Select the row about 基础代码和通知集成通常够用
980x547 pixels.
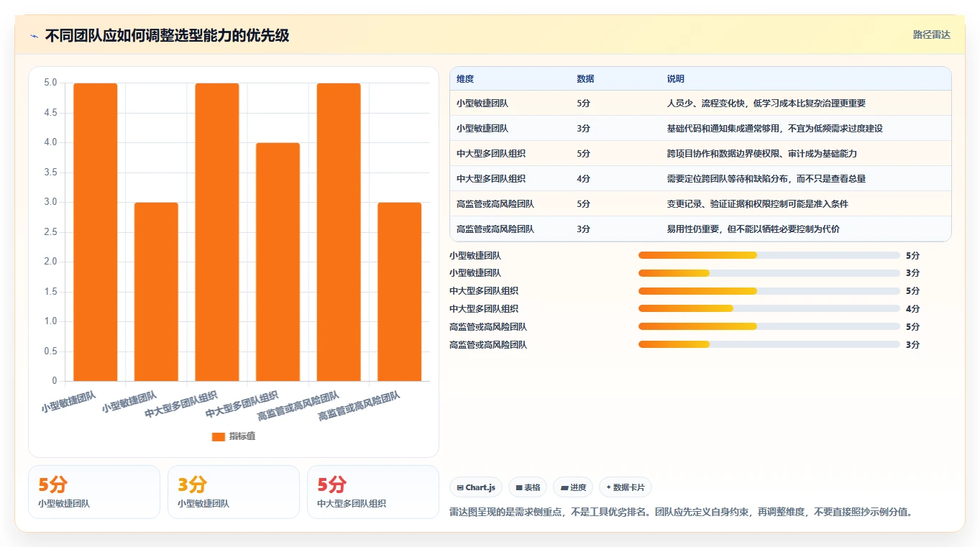(x=700, y=128)
